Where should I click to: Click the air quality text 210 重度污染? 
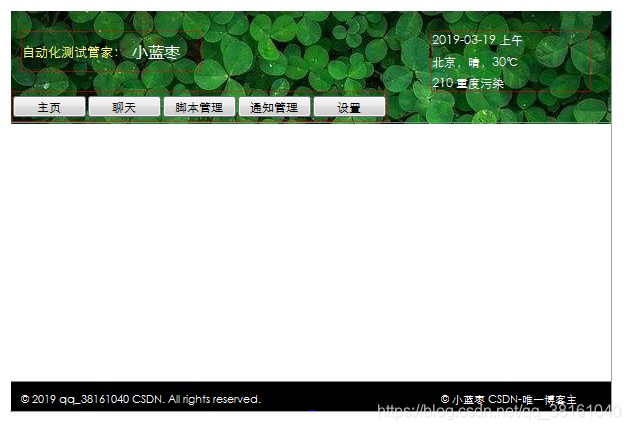click(468, 83)
